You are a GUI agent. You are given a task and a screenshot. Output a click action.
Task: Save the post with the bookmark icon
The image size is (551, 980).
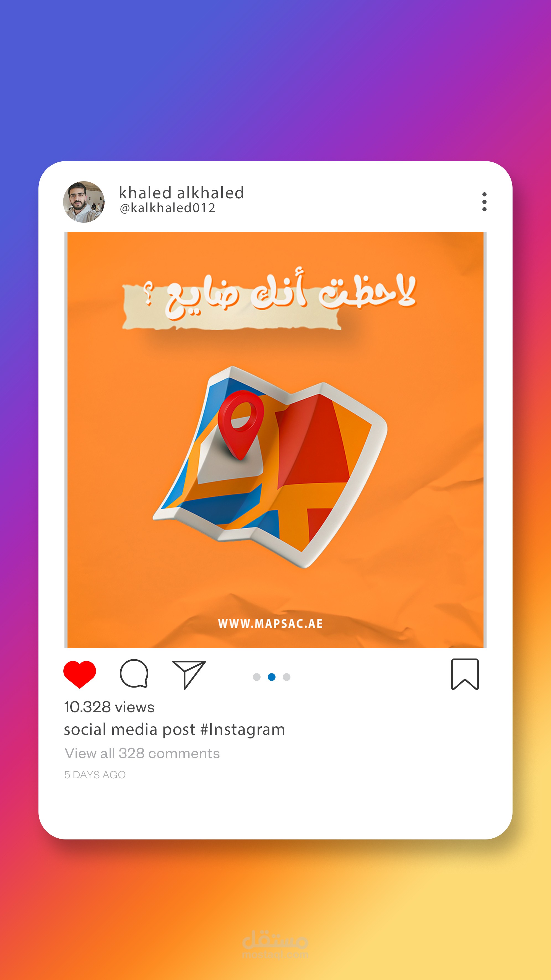[x=465, y=674]
